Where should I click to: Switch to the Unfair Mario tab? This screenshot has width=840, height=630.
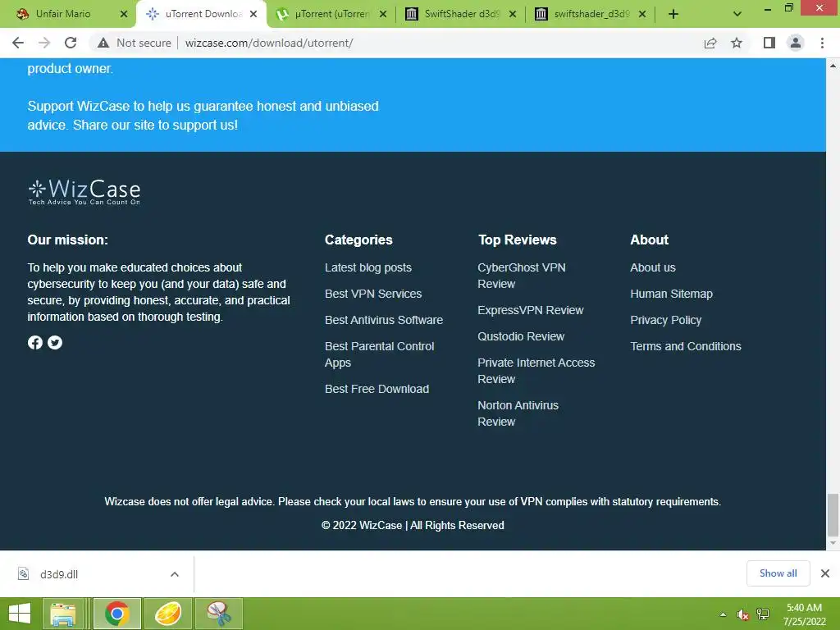[x=63, y=14]
